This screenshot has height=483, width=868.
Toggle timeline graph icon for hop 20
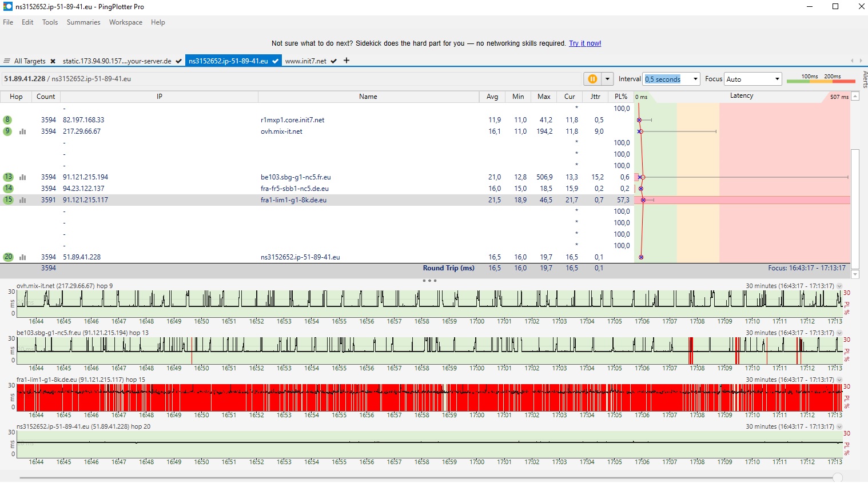coord(23,257)
